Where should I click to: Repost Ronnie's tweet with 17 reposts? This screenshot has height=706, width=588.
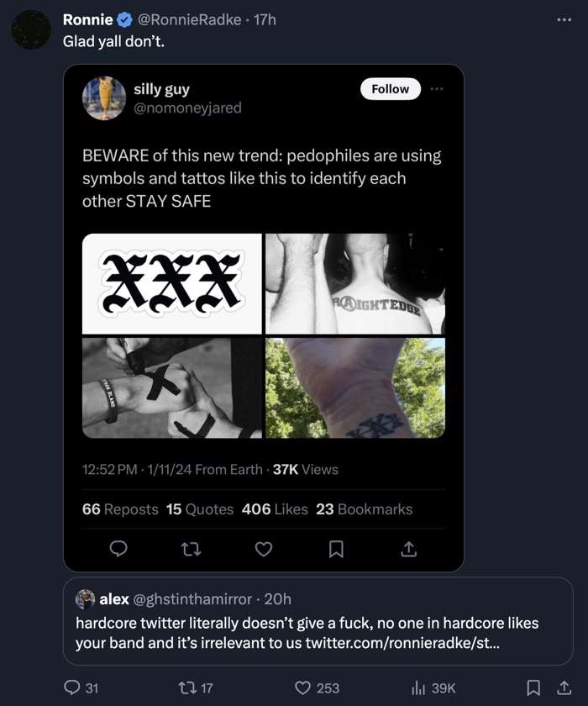coord(187,688)
